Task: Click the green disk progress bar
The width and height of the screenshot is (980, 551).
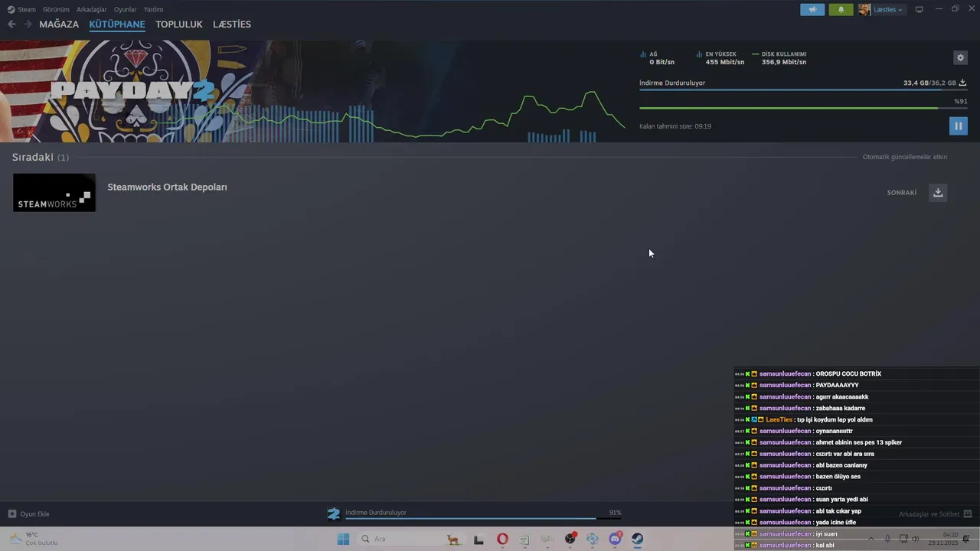Action: click(x=803, y=108)
